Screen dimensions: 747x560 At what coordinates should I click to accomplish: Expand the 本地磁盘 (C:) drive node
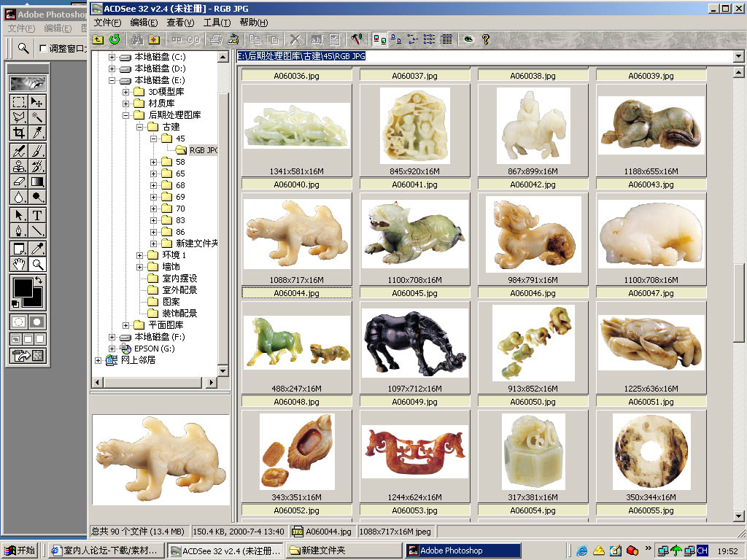[x=112, y=57]
